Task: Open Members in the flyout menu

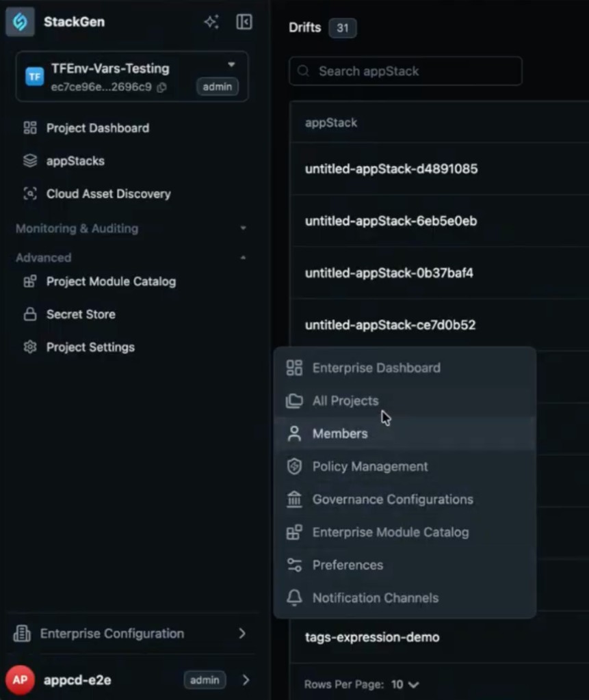Action: pos(405,433)
